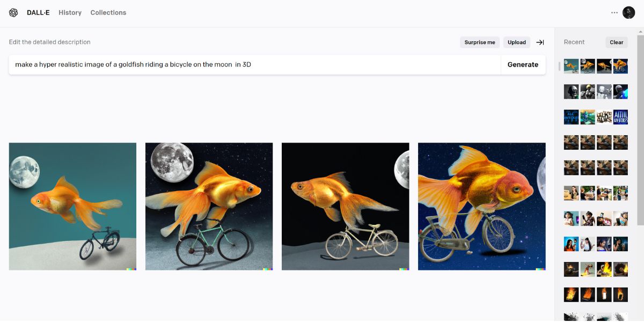
Task: Open the blue starry goldfish image
Action: point(481,207)
